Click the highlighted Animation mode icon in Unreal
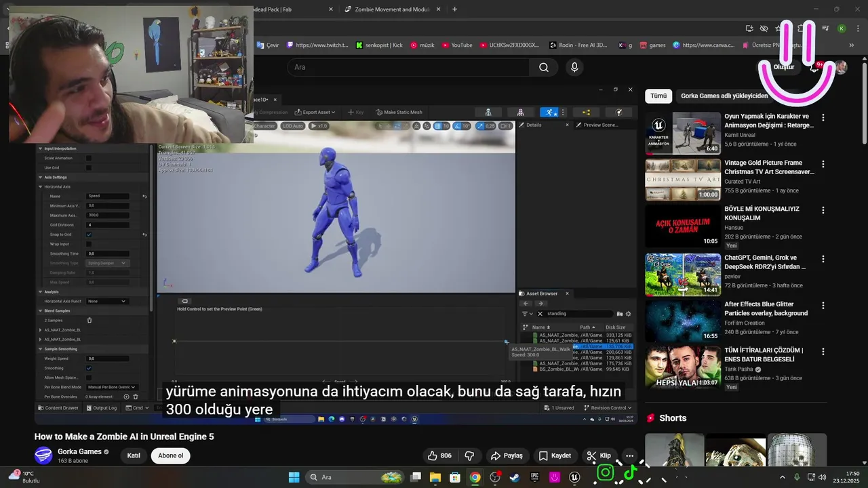868x488 pixels. click(550, 112)
